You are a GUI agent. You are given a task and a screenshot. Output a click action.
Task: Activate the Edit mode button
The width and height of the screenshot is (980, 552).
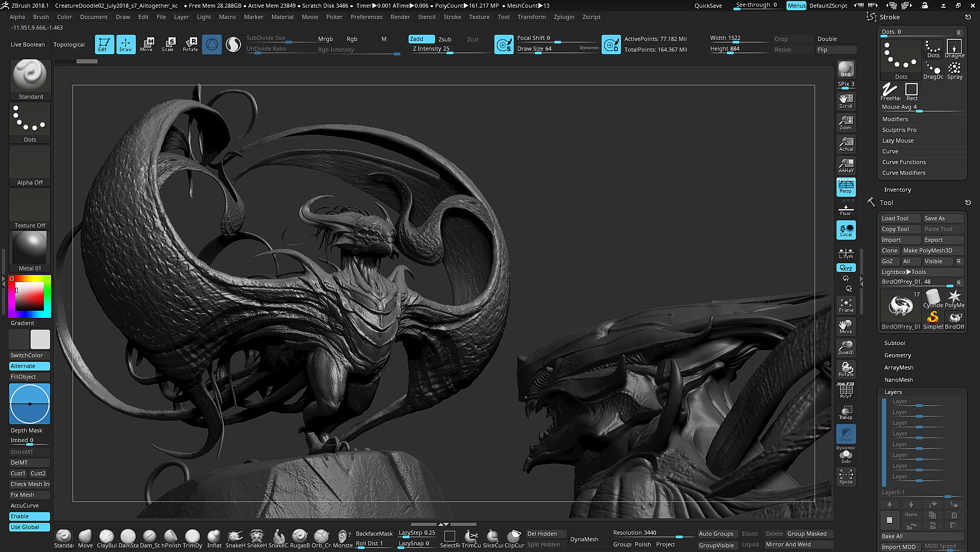point(104,44)
